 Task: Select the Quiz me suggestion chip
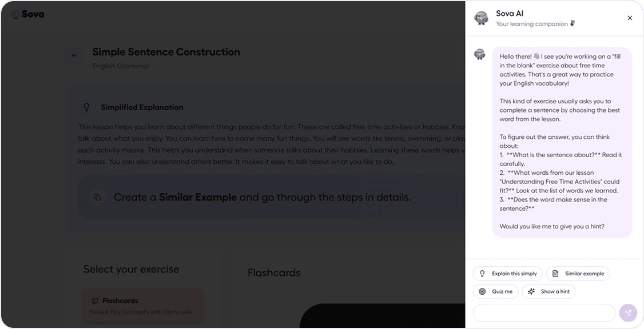pyautogui.click(x=496, y=292)
